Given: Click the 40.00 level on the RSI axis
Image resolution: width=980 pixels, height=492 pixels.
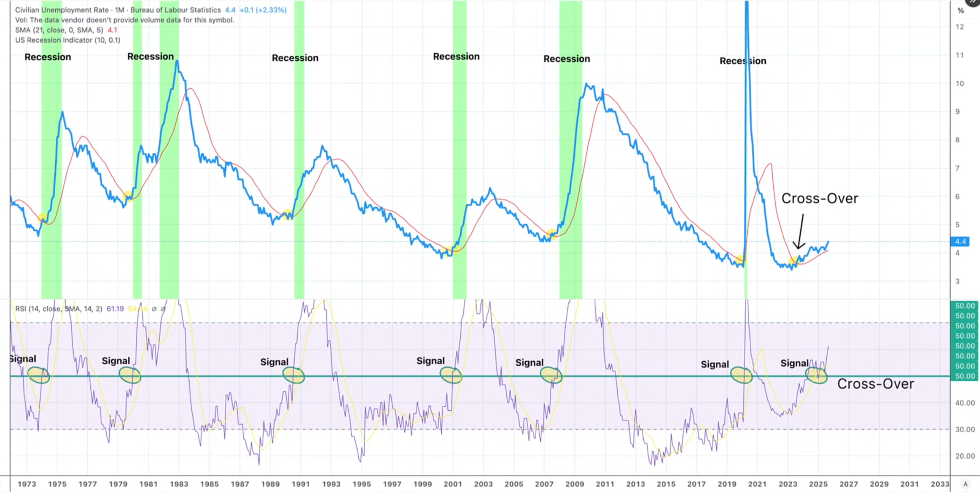Looking at the screenshot, I should 965,403.
